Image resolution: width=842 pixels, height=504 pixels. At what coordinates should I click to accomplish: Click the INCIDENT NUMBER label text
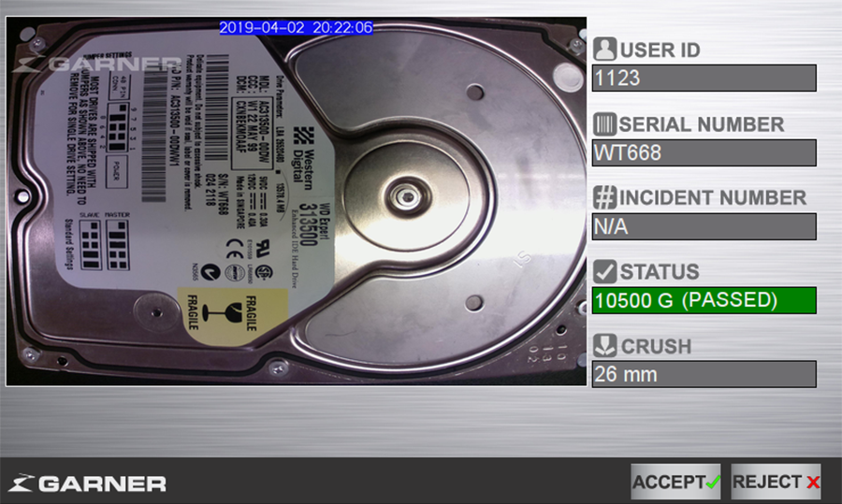point(713,198)
